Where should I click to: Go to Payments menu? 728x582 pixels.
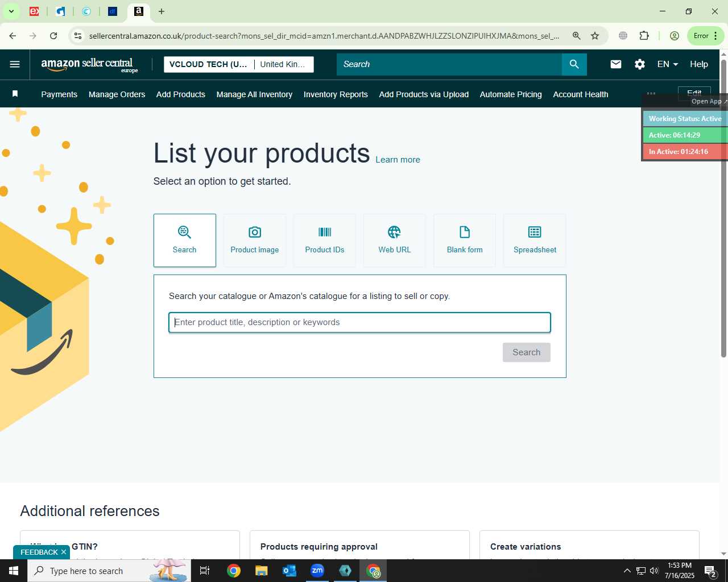pos(59,94)
